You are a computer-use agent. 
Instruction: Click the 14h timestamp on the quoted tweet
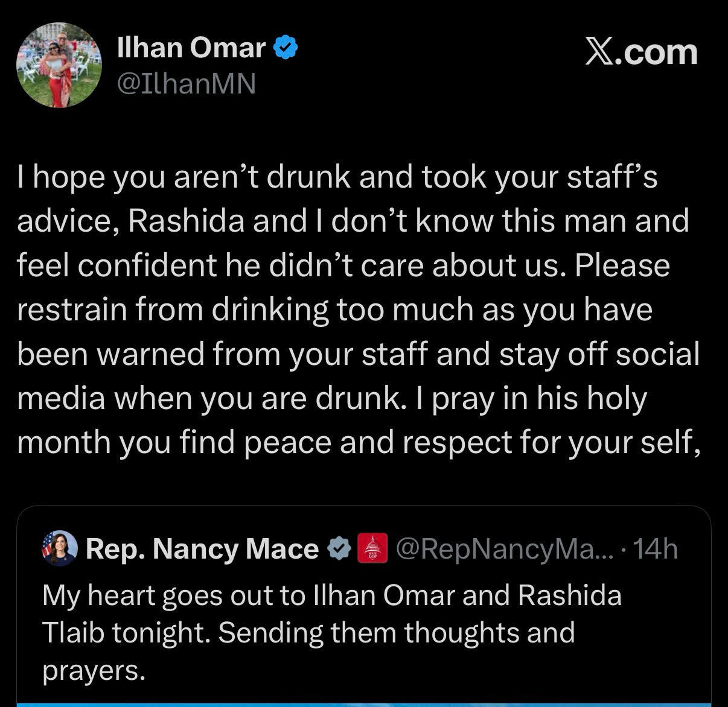(656, 549)
